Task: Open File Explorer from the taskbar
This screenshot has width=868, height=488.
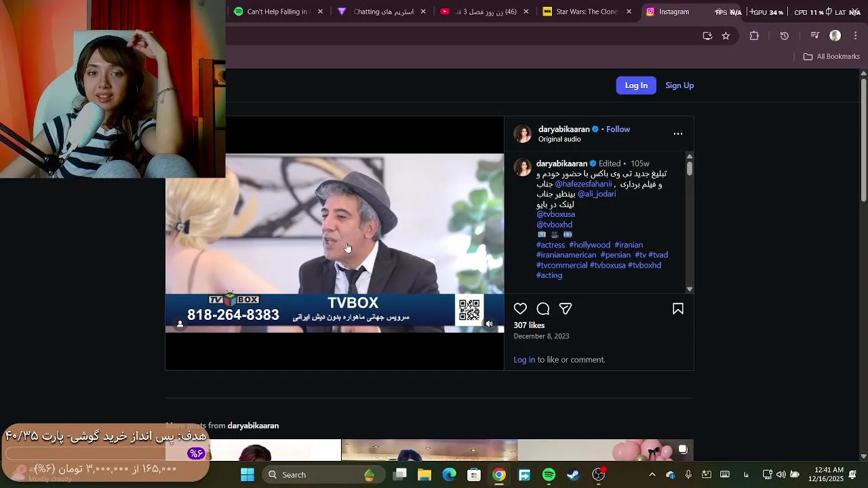Action: [x=425, y=474]
